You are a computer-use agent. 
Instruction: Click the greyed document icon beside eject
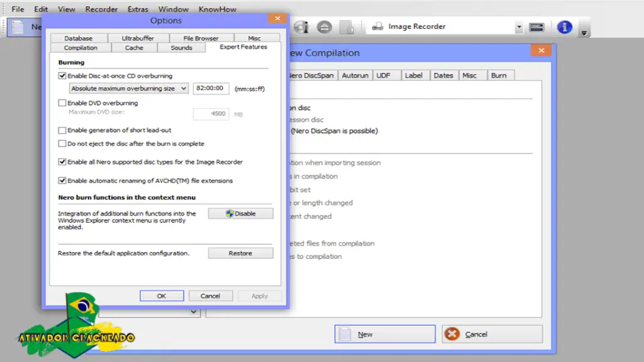point(347,27)
